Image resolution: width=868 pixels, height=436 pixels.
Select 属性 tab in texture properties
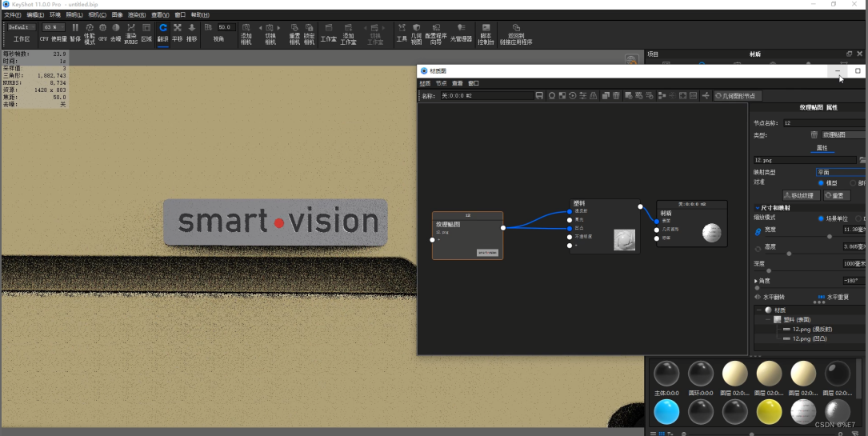(x=822, y=148)
